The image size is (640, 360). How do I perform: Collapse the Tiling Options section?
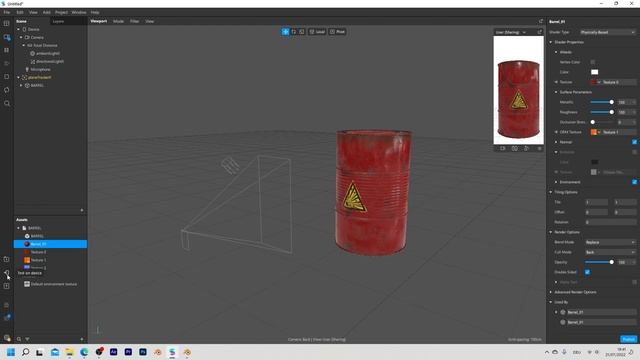pos(551,192)
